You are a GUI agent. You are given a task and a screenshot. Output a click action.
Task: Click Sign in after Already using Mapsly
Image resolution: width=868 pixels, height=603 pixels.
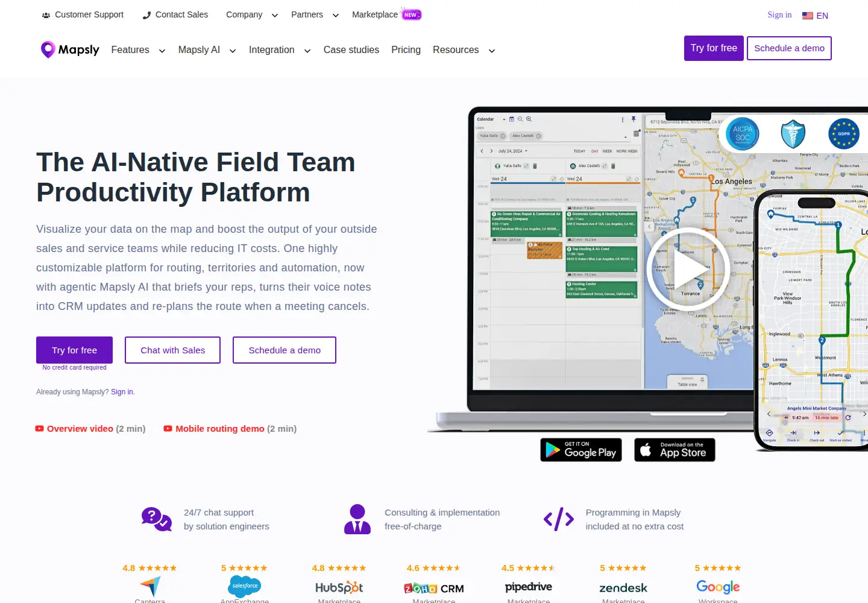[x=122, y=392]
